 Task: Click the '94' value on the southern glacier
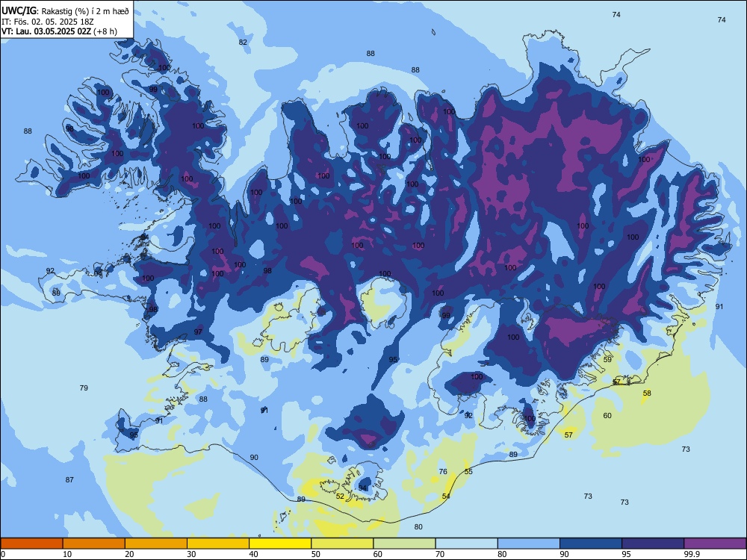[363, 488]
